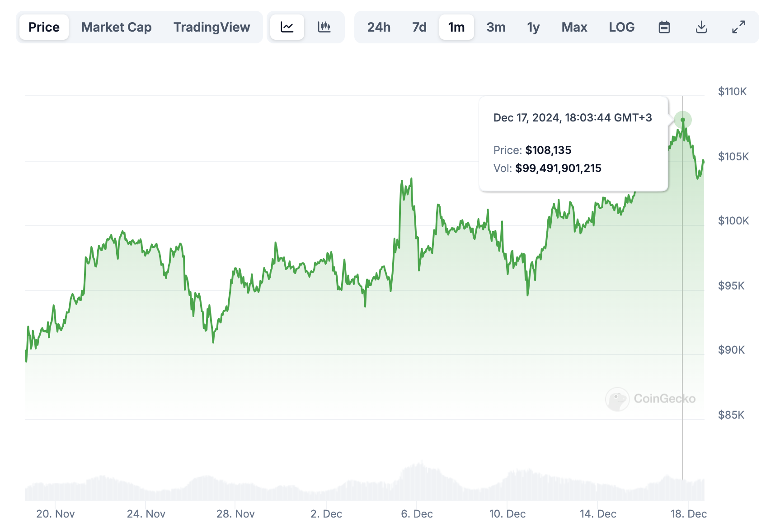Choose the 3m time range
Screen dimensions: 780x532
tap(496, 27)
